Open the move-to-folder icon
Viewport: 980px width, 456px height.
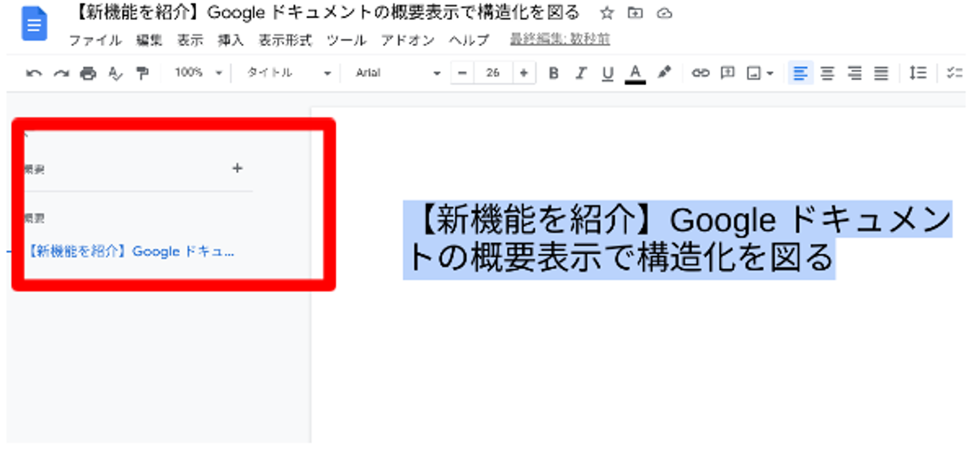pyautogui.click(x=635, y=12)
